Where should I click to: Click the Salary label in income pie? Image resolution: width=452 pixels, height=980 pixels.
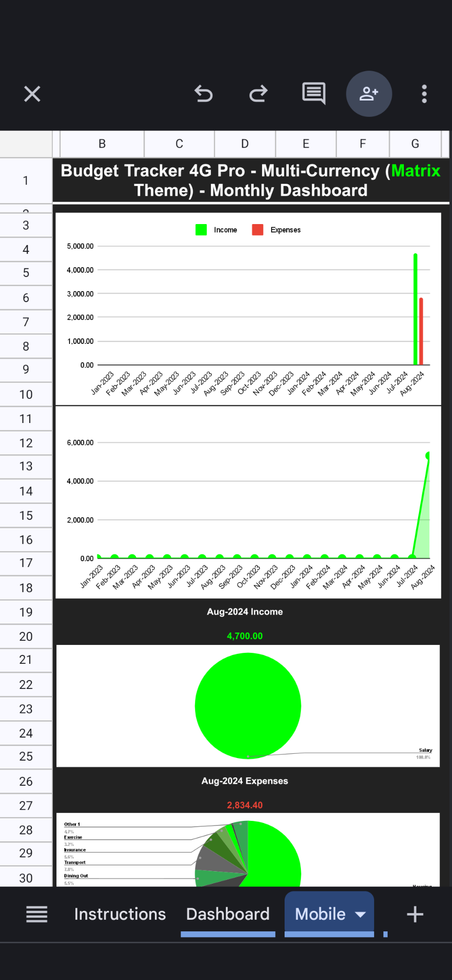425,750
